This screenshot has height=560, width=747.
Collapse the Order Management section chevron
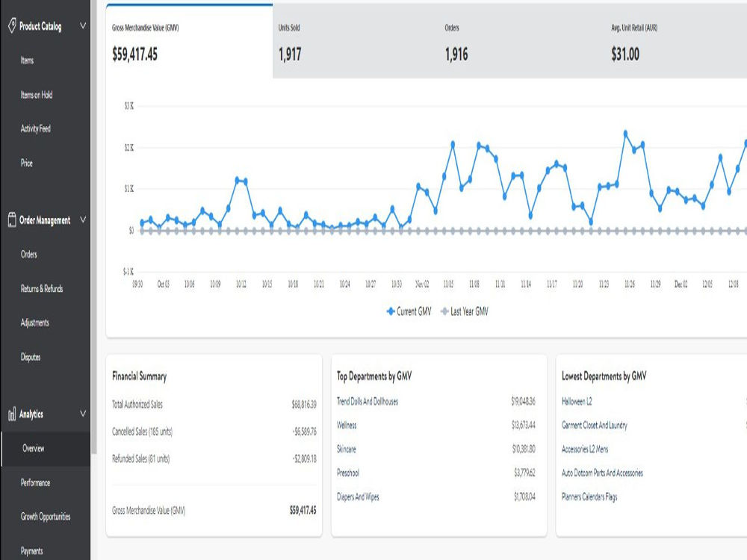[x=83, y=220]
